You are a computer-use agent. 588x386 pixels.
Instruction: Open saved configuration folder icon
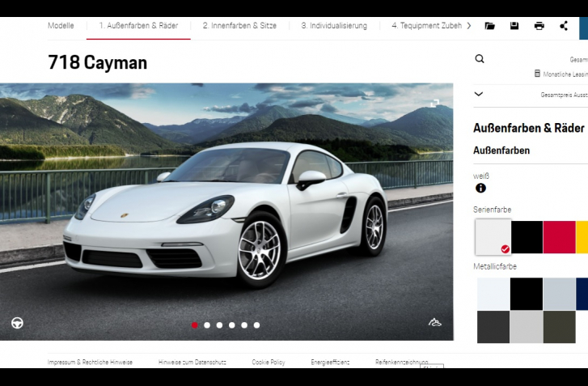pyautogui.click(x=489, y=26)
